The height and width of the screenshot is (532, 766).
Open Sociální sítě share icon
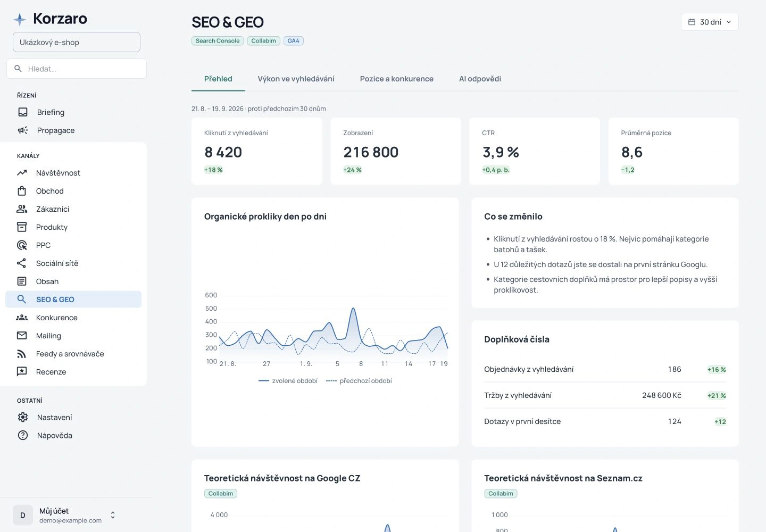22,263
